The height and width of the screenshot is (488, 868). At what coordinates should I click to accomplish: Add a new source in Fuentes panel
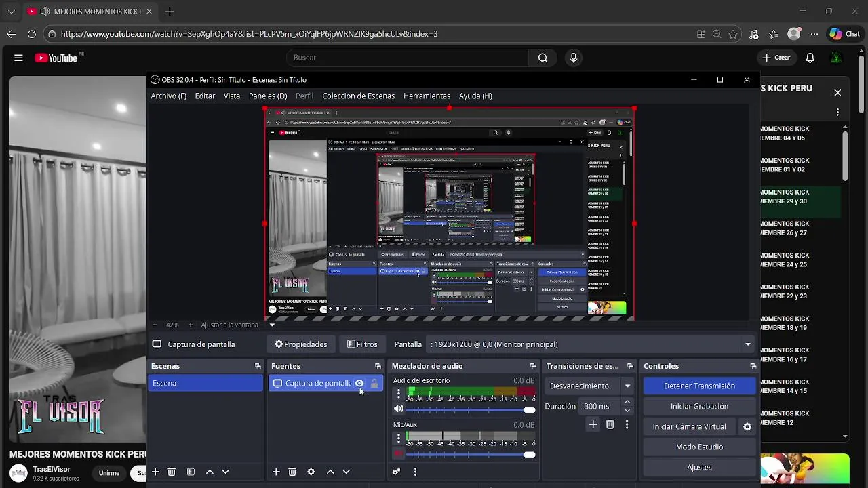tap(276, 472)
